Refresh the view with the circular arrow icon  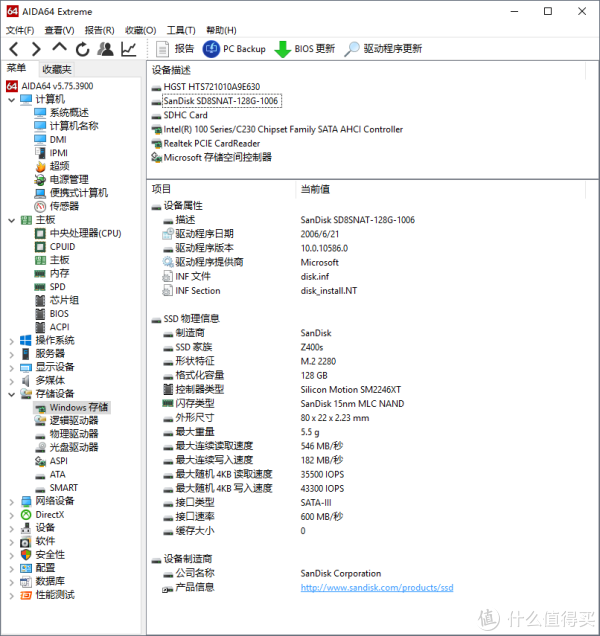82,49
